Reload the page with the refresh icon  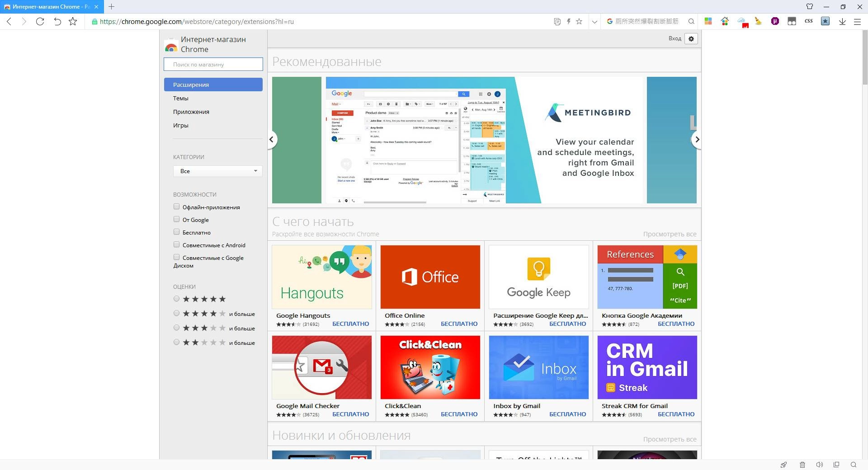[40, 21]
